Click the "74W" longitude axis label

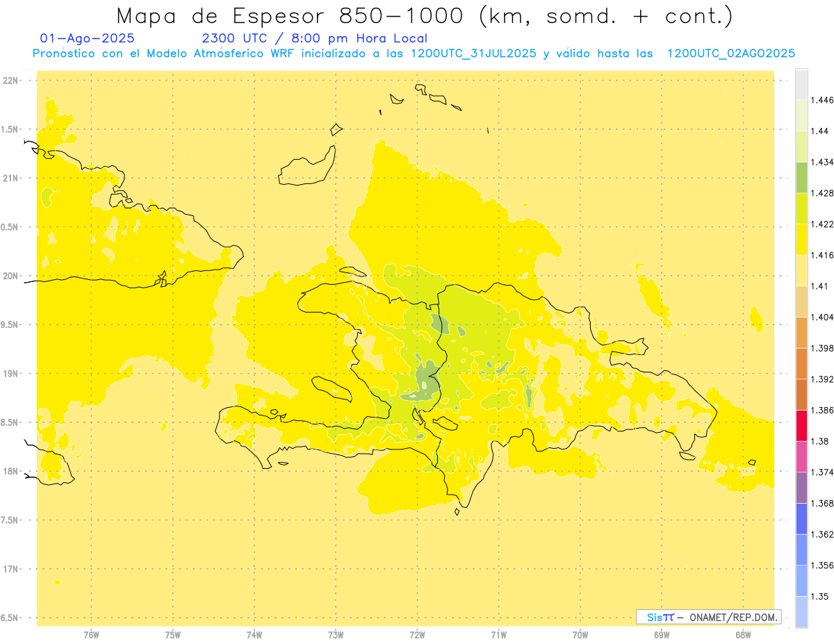(x=254, y=635)
